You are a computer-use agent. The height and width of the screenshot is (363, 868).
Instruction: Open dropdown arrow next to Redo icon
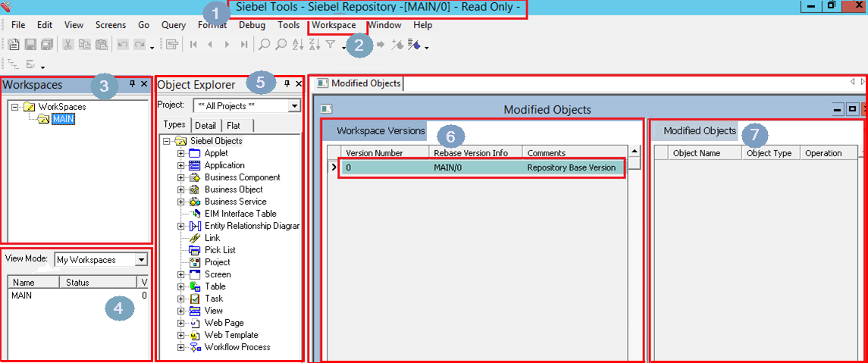click(x=152, y=49)
